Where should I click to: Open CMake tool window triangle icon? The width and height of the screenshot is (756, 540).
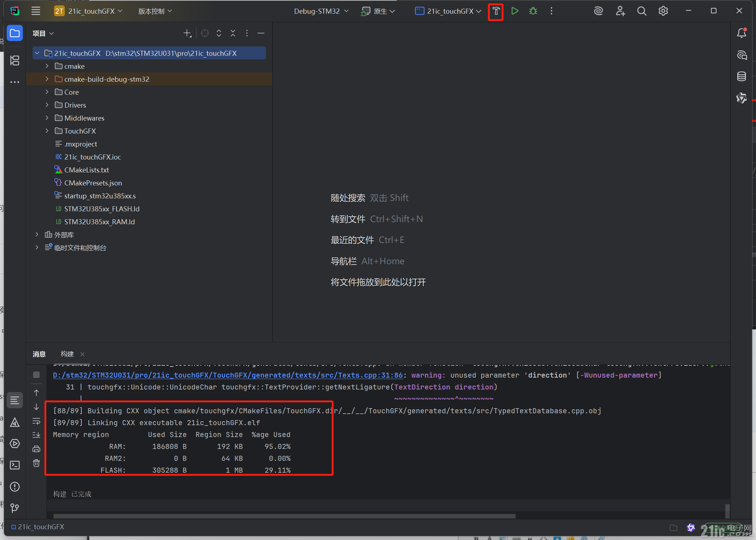pyautogui.click(x=15, y=422)
